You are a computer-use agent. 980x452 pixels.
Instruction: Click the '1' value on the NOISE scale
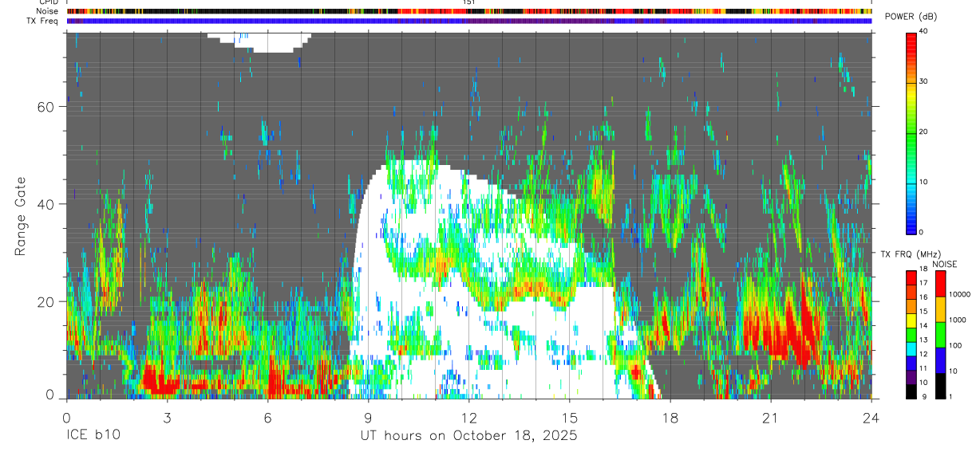coord(951,396)
